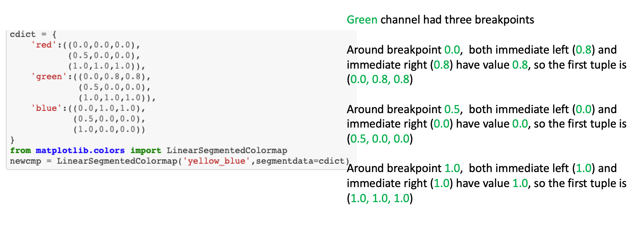Click the closing curly brace of cdict
This screenshot has width=644, height=225.
(12, 140)
